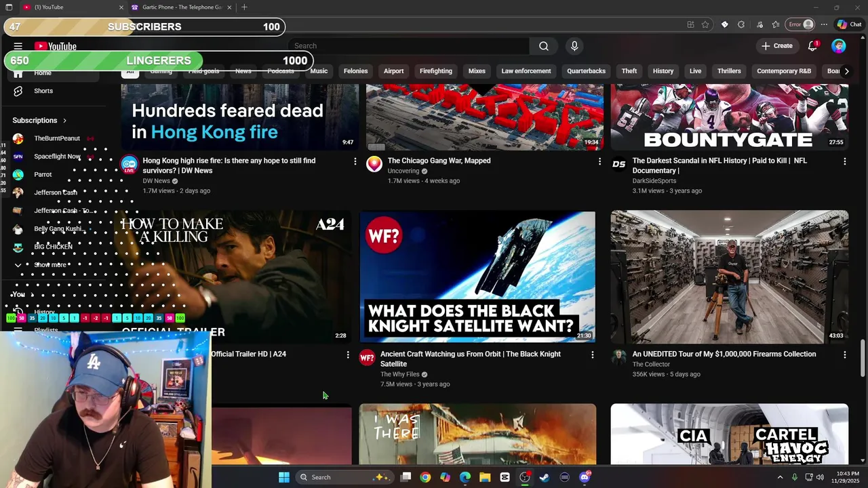
Task: Click the Shorts sidebar icon
Action: (18, 91)
